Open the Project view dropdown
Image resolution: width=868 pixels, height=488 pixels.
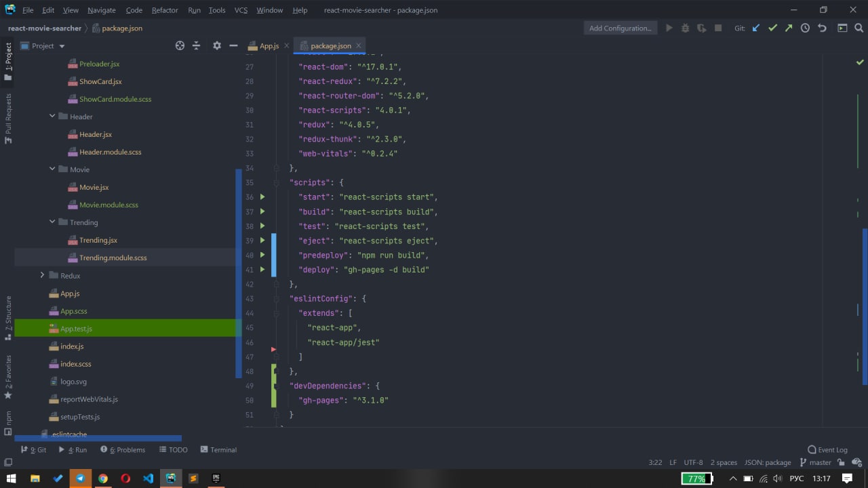point(62,46)
